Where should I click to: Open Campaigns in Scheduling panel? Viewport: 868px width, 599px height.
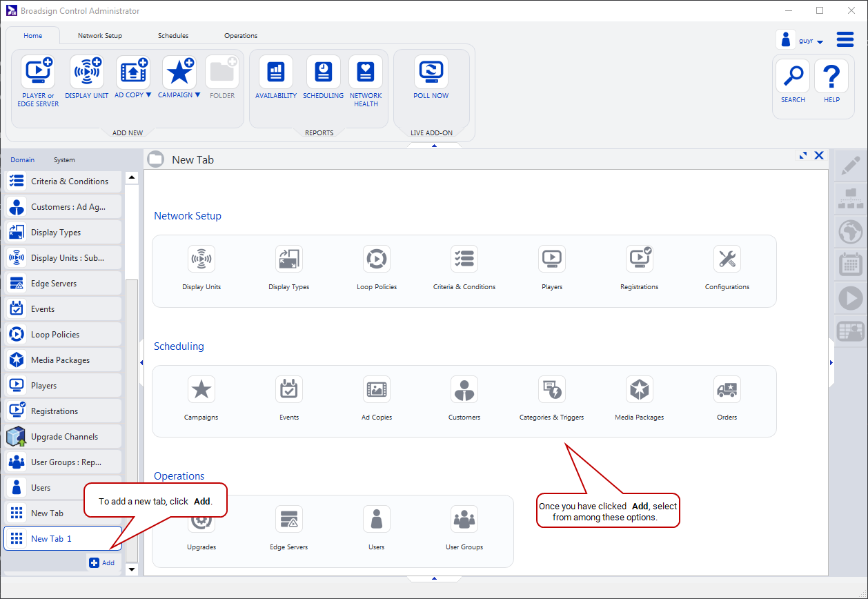[201, 399]
